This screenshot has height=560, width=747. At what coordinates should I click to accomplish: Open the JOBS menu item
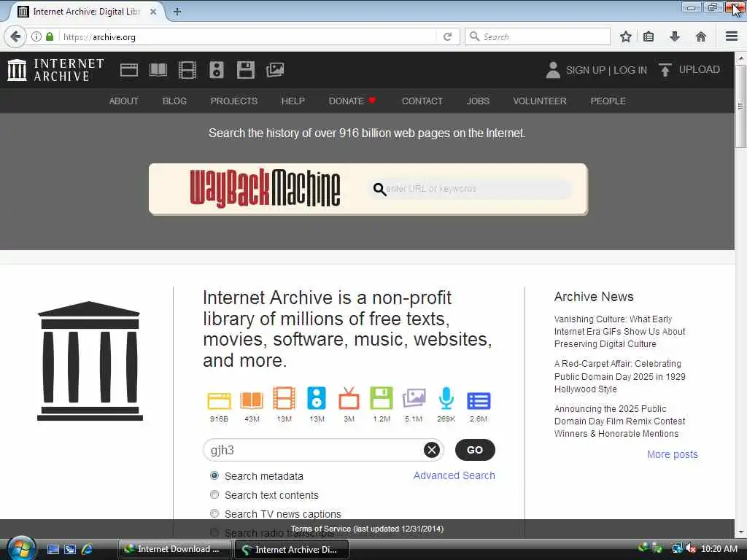click(x=478, y=101)
